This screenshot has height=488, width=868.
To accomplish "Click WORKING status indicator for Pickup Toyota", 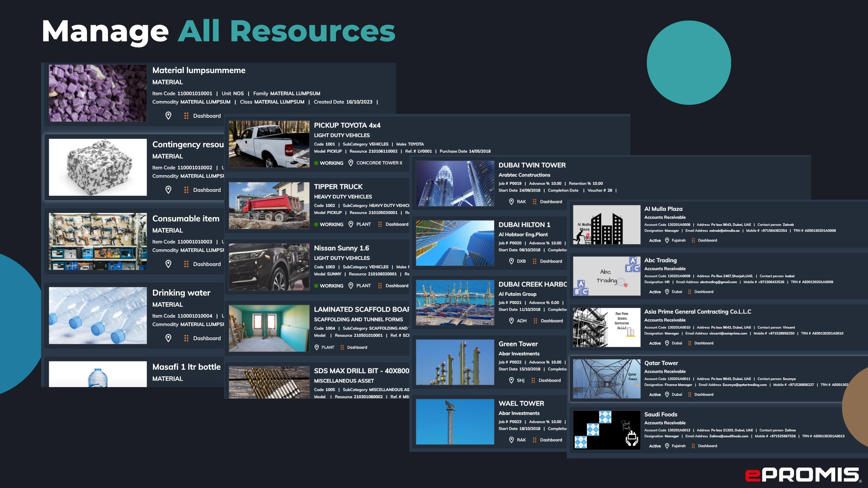I will click(x=329, y=163).
